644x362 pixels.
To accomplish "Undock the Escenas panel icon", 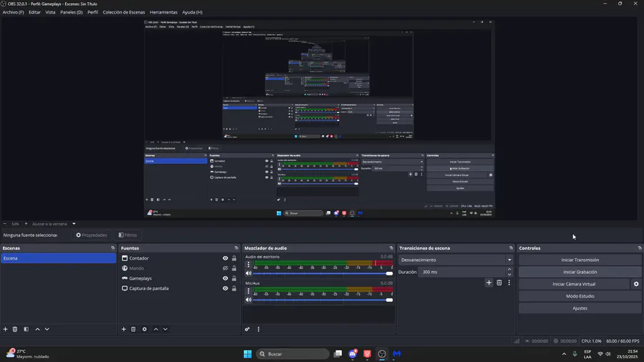I will tap(113, 248).
